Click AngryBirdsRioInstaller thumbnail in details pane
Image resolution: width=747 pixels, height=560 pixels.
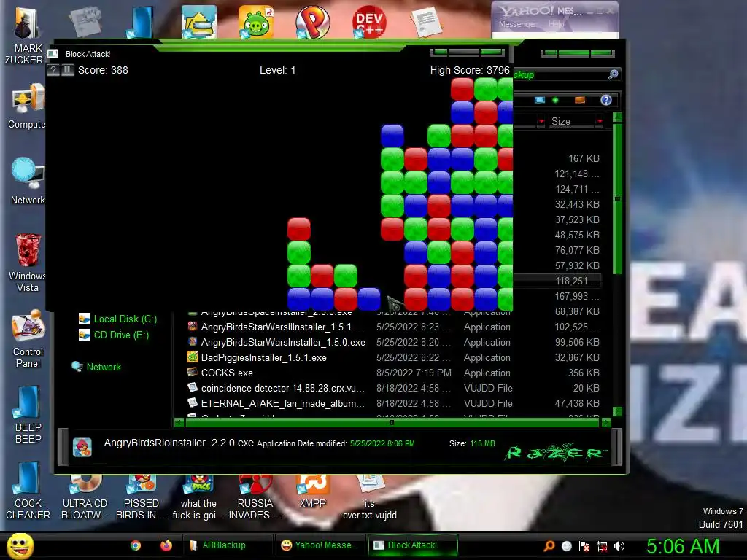coord(82,448)
